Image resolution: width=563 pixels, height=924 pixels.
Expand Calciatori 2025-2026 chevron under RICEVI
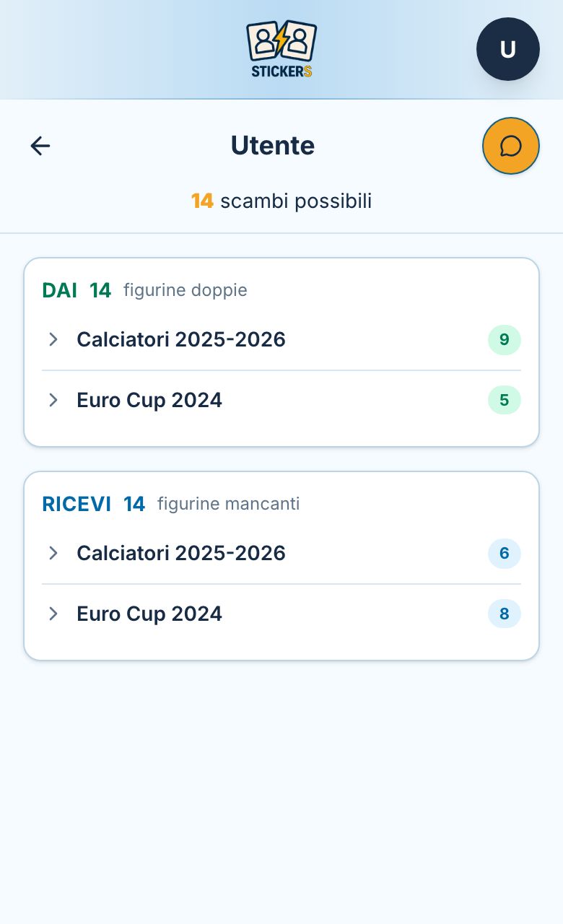click(53, 553)
